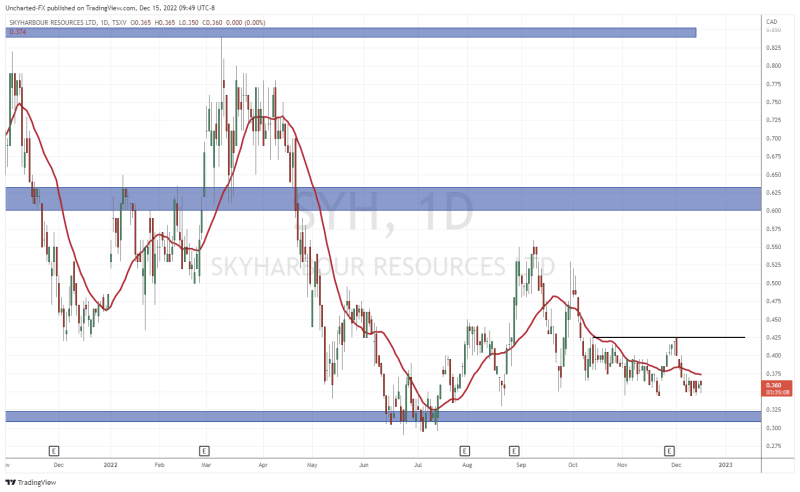Click the Feb label on the time axis
800x492 pixels.
160,465
